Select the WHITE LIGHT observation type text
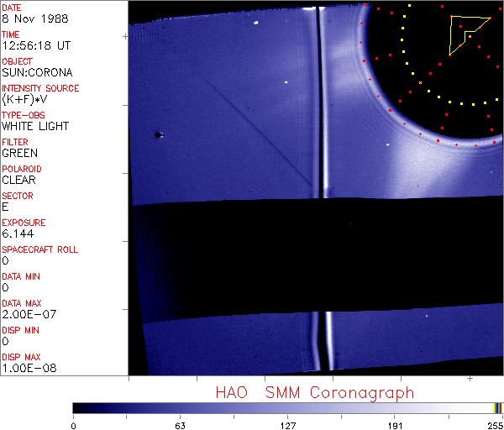 click(34, 126)
